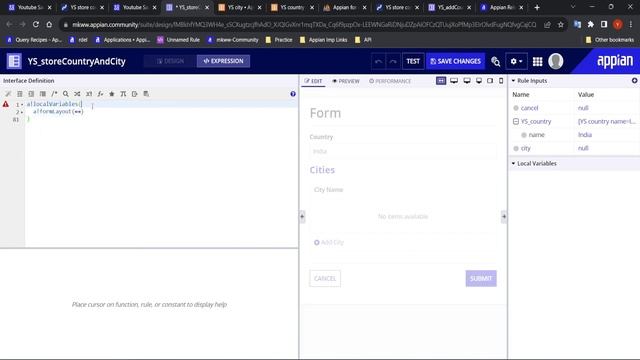This screenshot has width=640, height=360.
Task: Click the interface object icon beside YS_storeCountryAndCity
Action: (14, 61)
